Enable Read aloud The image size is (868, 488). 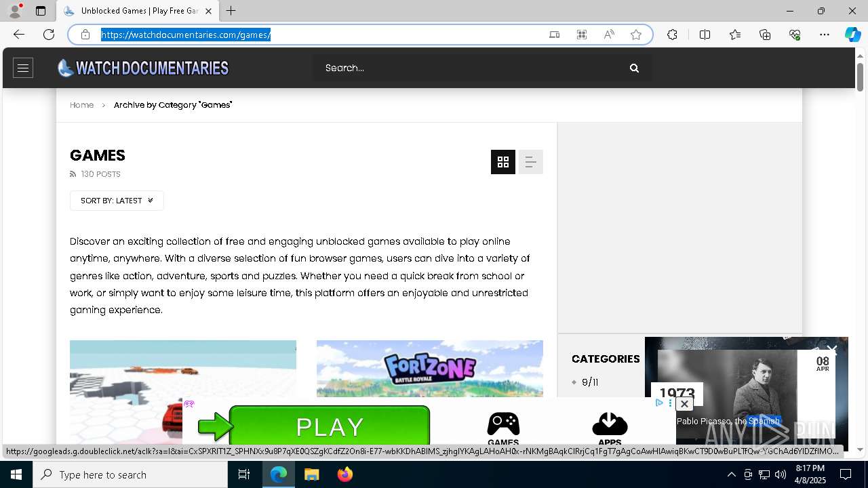(609, 35)
